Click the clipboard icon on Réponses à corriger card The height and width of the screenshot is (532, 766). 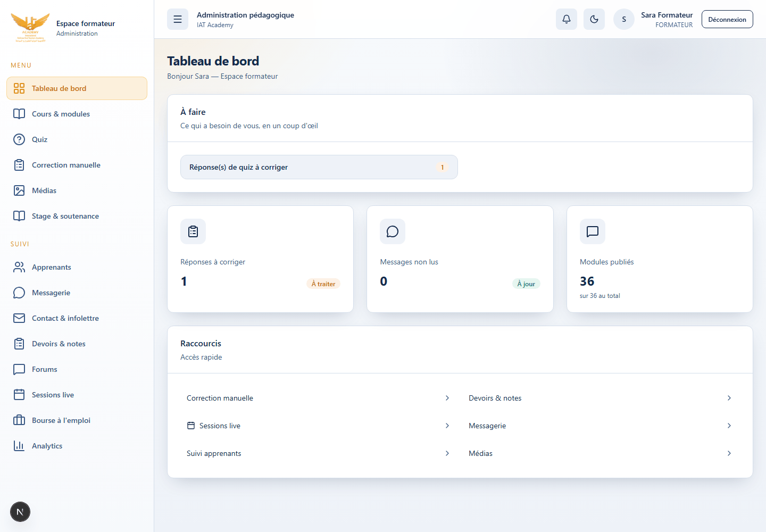click(193, 231)
